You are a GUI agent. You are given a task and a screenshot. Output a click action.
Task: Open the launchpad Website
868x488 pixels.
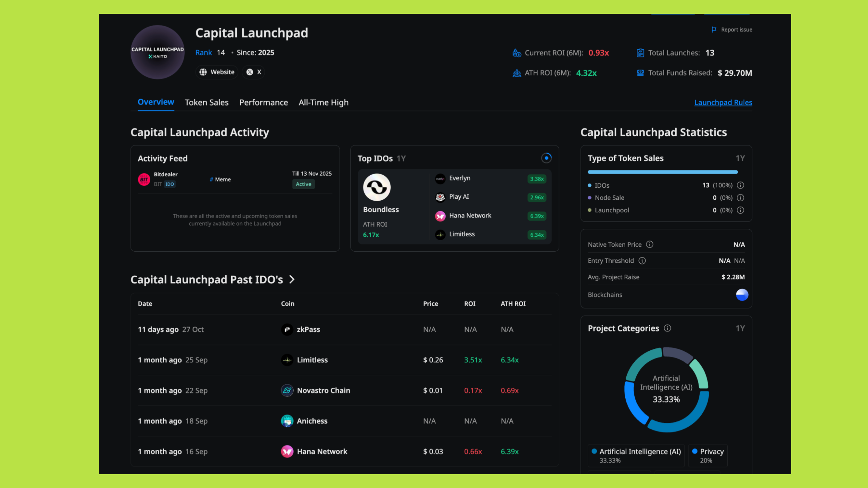click(x=216, y=72)
